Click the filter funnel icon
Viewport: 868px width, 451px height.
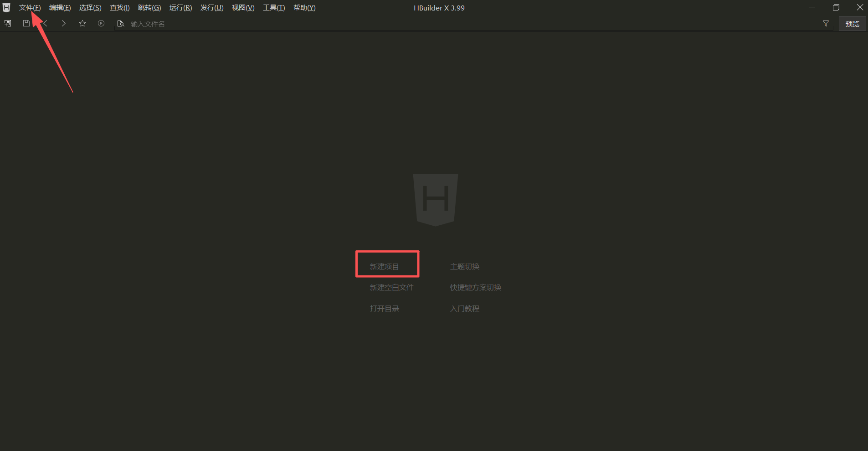(x=826, y=23)
